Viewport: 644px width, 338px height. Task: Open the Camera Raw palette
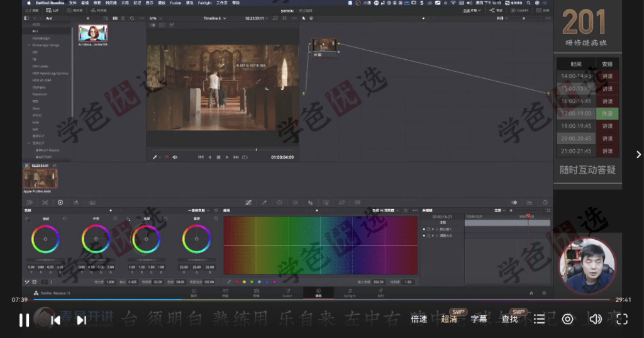coord(30,203)
